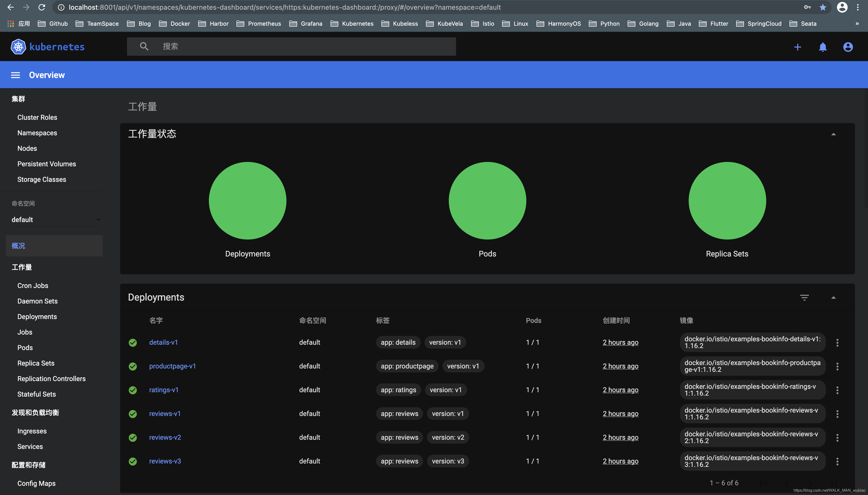
Task: Open actions menu for ratings-v1 row
Action: click(x=837, y=390)
